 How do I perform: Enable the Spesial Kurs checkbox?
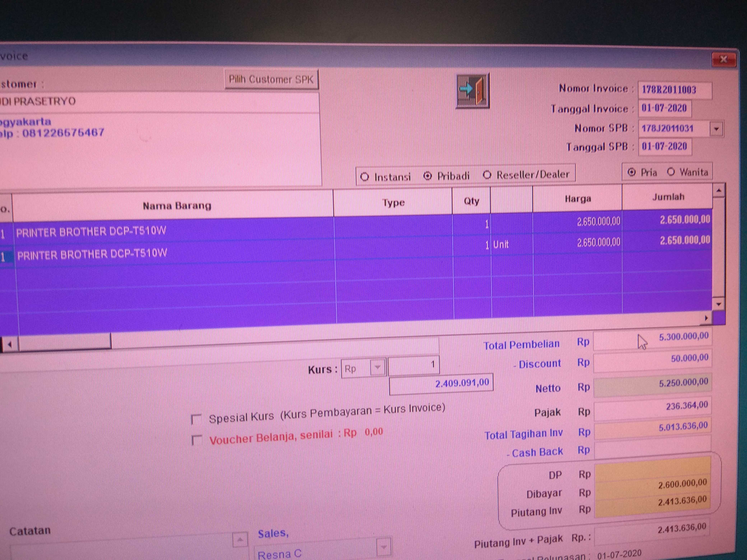(x=196, y=419)
